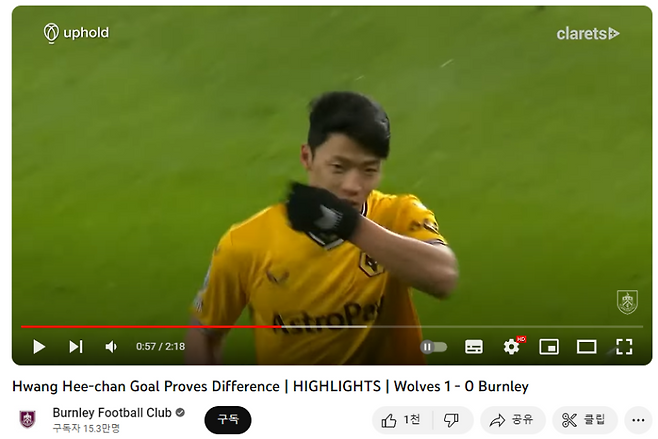Enable theater mode view
The width and height of the screenshot is (658, 439).
click(586, 347)
